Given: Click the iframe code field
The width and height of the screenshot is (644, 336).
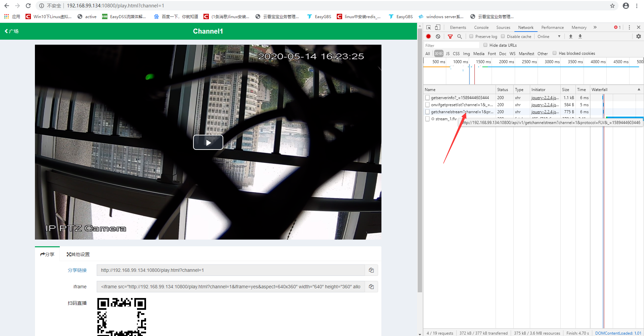Looking at the screenshot, I should pos(231,287).
